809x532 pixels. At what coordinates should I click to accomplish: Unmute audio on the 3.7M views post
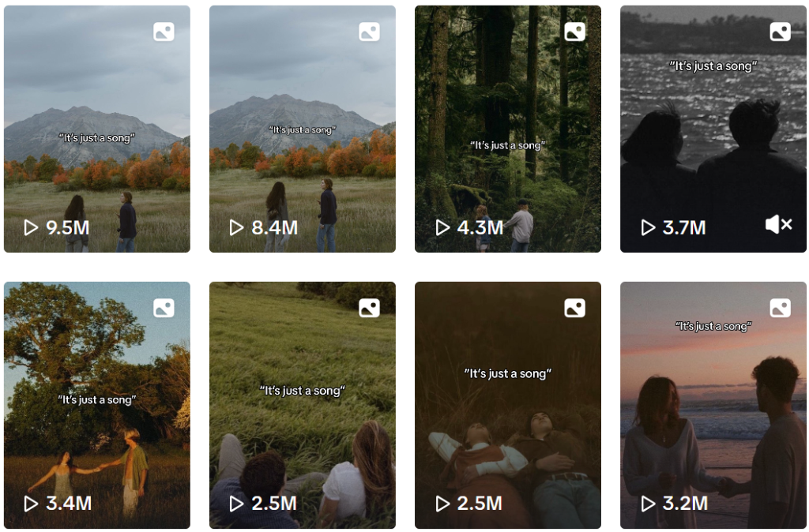778,226
